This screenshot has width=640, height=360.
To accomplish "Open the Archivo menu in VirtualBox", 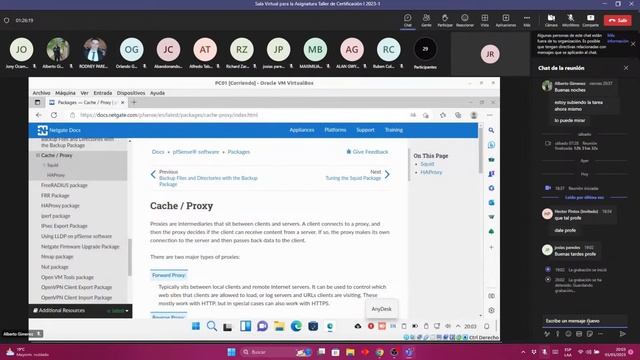I will coord(41,93).
